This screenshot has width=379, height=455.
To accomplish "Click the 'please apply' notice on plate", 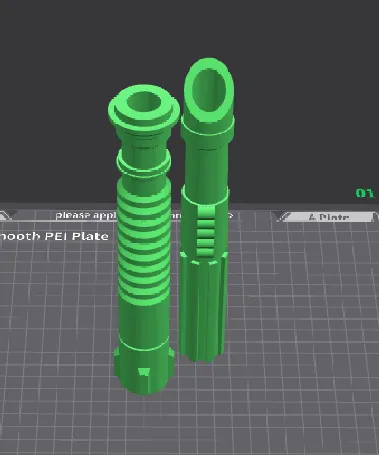I will tap(86, 215).
